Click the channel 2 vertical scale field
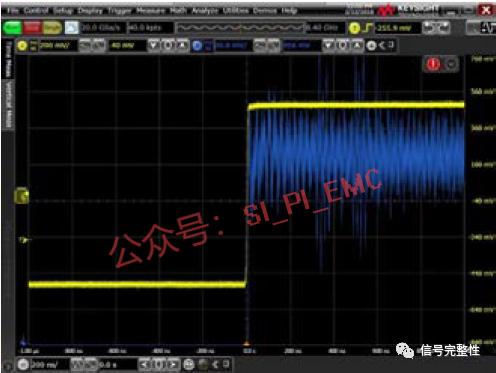Screen dimensions: 496x373 coord(233,45)
